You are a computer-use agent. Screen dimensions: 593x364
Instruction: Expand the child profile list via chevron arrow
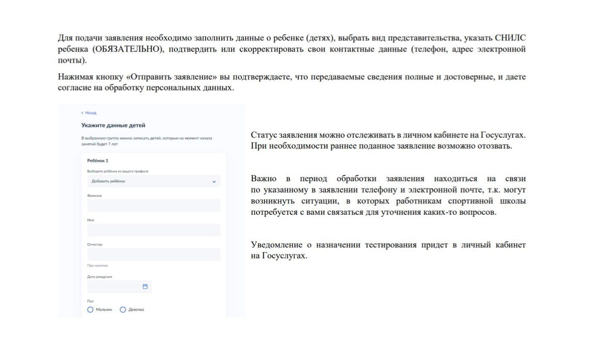(x=214, y=182)
